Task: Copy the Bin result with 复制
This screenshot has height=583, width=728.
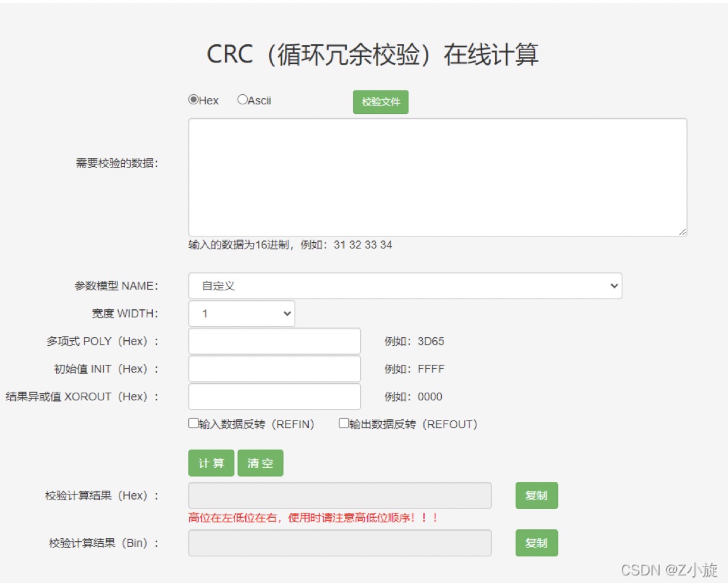Action: coord(537,543)
